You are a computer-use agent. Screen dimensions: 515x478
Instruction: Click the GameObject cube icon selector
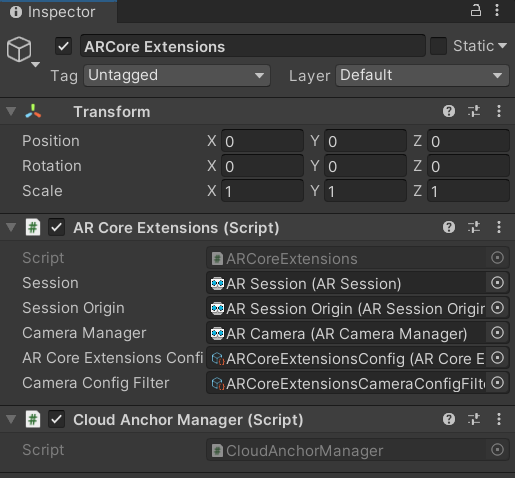(x=22, y=51)
